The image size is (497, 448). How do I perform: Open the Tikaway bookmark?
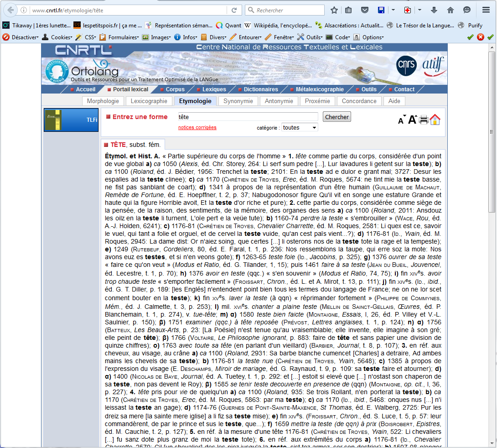[x=37, y=26]
